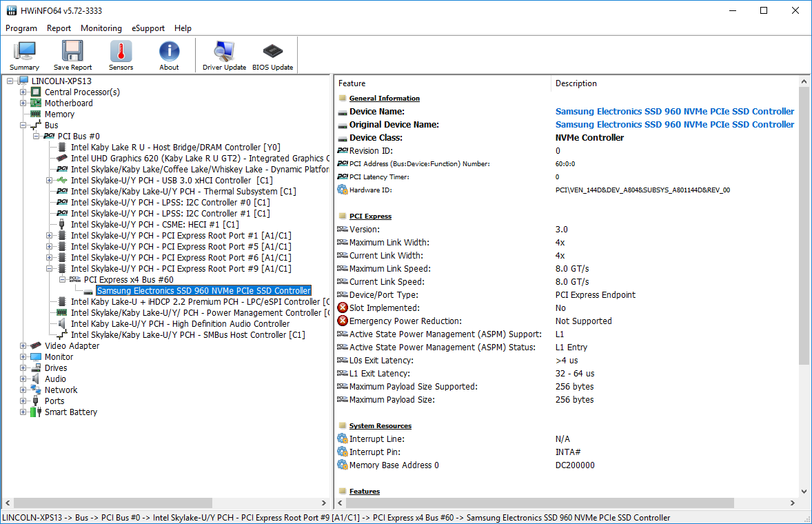The width and height of the screenshot is (812, 524).
Task: Launch Driver Update from toolbar
Action: tap(224, 55)
